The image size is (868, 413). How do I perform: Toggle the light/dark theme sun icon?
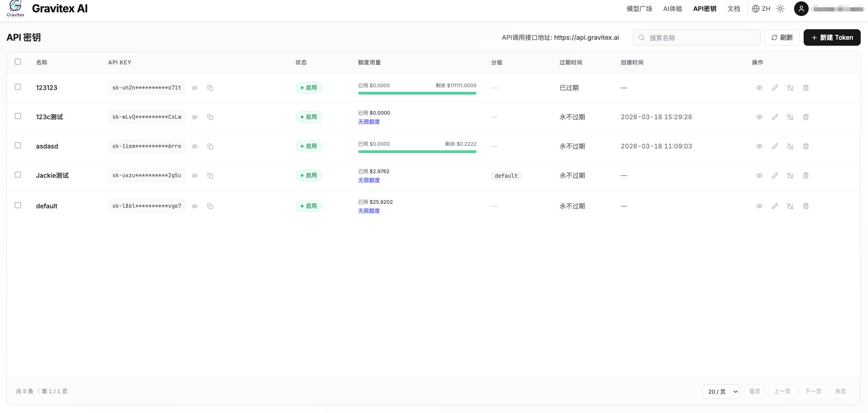[780, 9]
